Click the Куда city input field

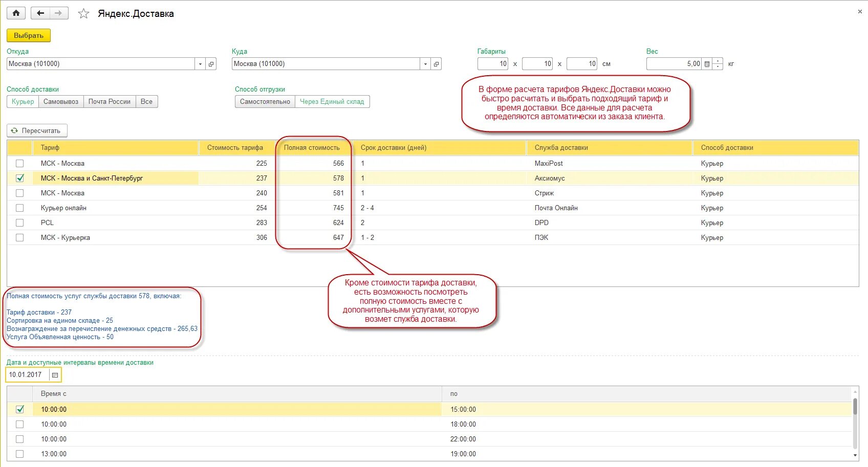point(326,64)
